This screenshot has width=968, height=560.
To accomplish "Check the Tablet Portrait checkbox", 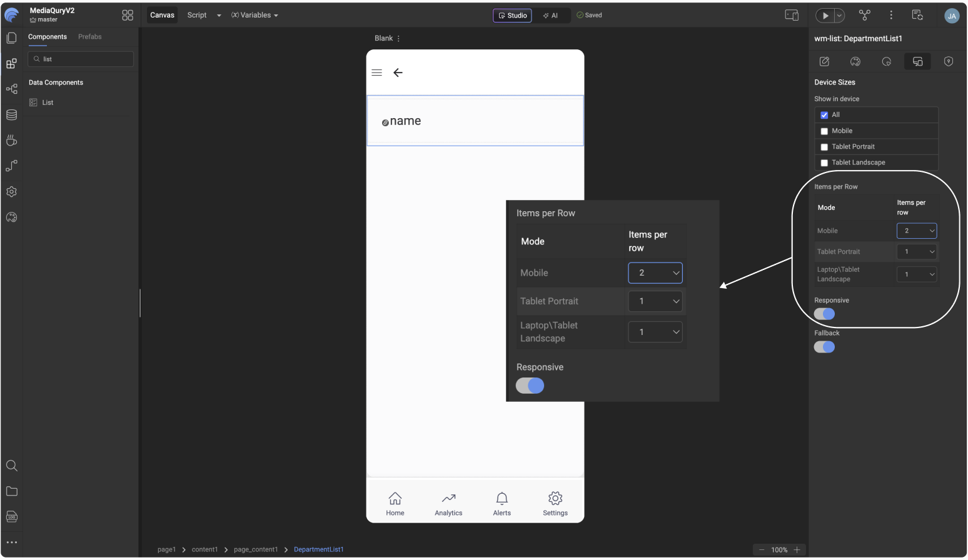I will (x=824, y=147).
